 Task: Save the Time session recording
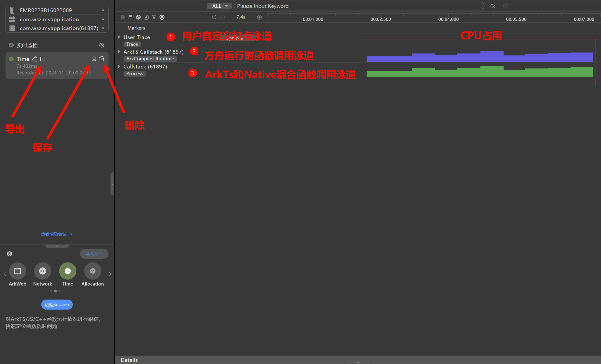click(94, 59)
